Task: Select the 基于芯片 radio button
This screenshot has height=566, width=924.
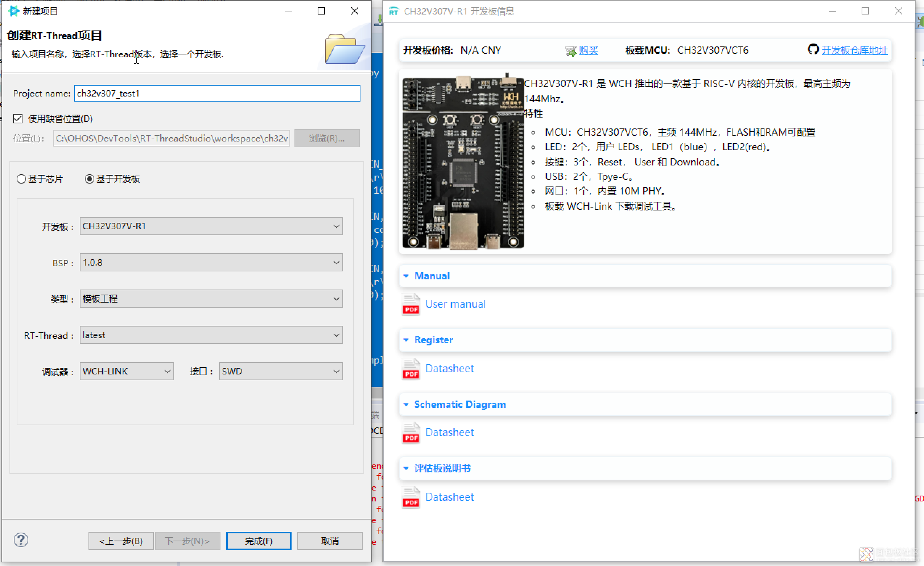Action: 21,179
